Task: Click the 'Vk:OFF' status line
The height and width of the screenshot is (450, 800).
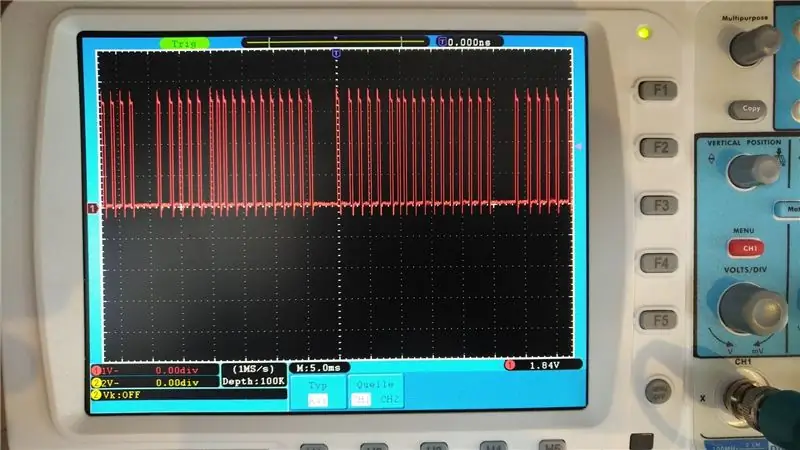Action: point(189,395)
